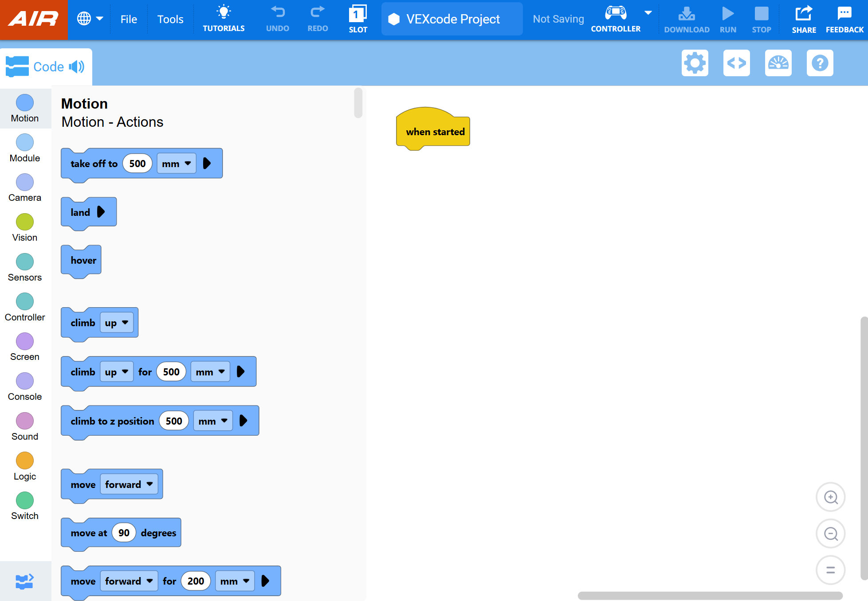Expand the take off block options triangle

click(207, 163)
